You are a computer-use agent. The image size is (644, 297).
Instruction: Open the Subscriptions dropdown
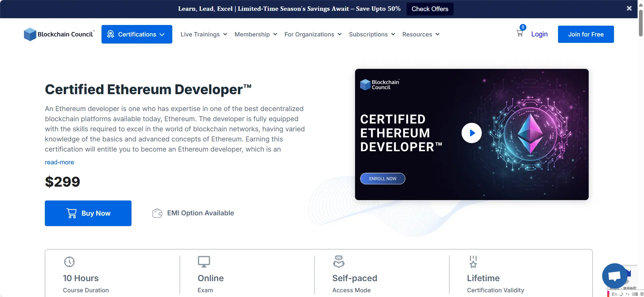tap(372, 34)
